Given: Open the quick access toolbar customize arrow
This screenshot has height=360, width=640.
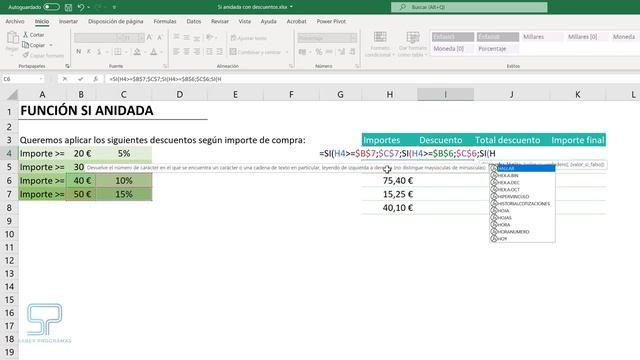Looking at the screenshot, I should (114, 7).
